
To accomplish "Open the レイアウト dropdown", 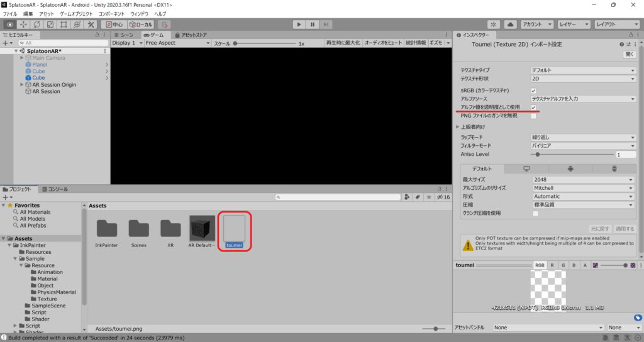I will 617,25.
